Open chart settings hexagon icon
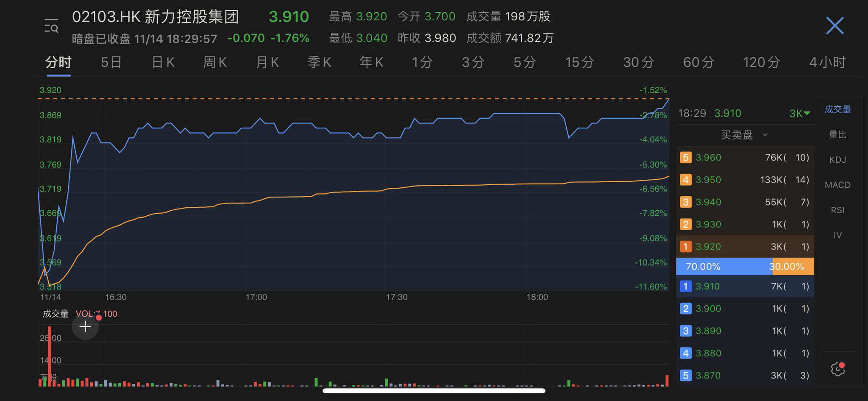 (x=838, y=369)
